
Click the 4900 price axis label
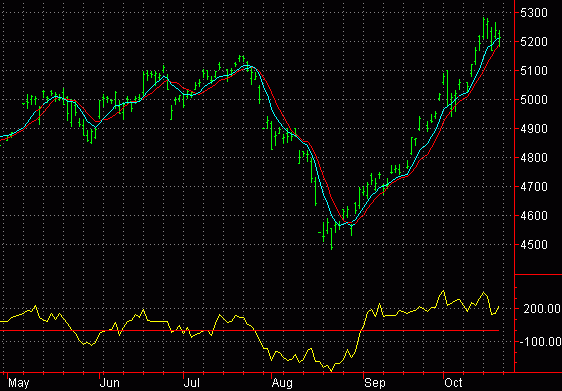tap(533, 129)
